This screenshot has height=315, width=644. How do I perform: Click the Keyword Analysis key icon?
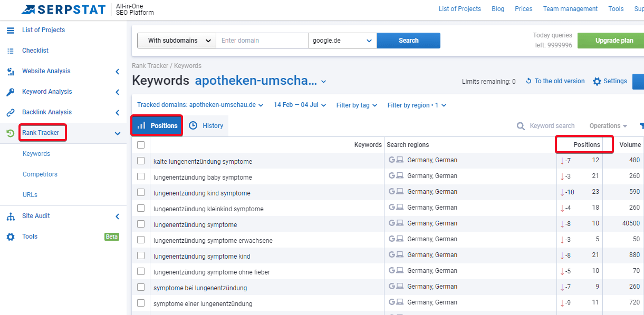point(11,92)
